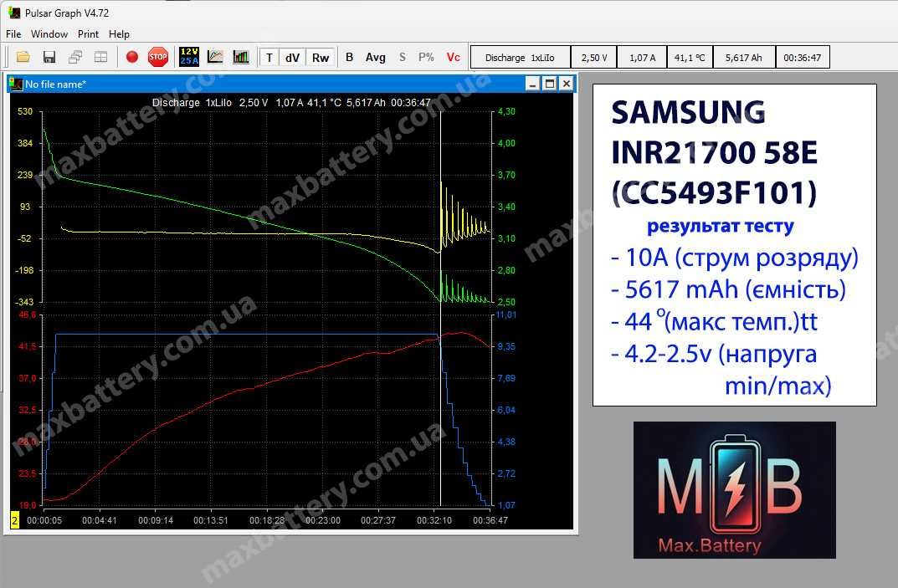
Task: Close the 'No file name' graph window
Action: (x=566, y=84)
